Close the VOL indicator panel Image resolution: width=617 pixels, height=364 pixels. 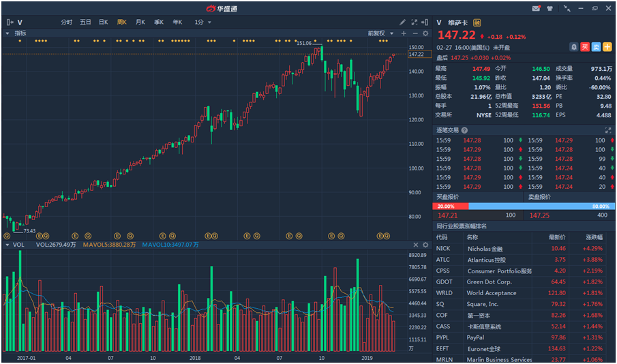click(416, 245)
